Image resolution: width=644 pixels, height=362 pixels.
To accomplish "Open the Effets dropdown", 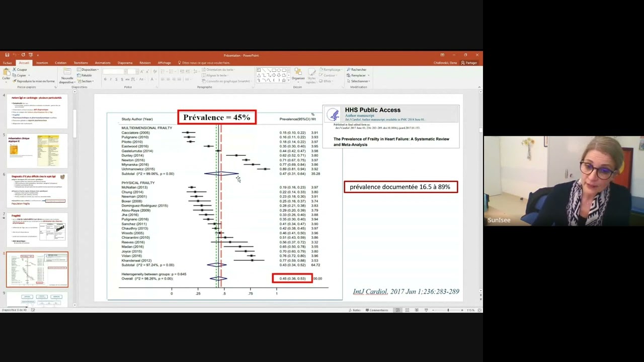I will (x=326, y=81).
